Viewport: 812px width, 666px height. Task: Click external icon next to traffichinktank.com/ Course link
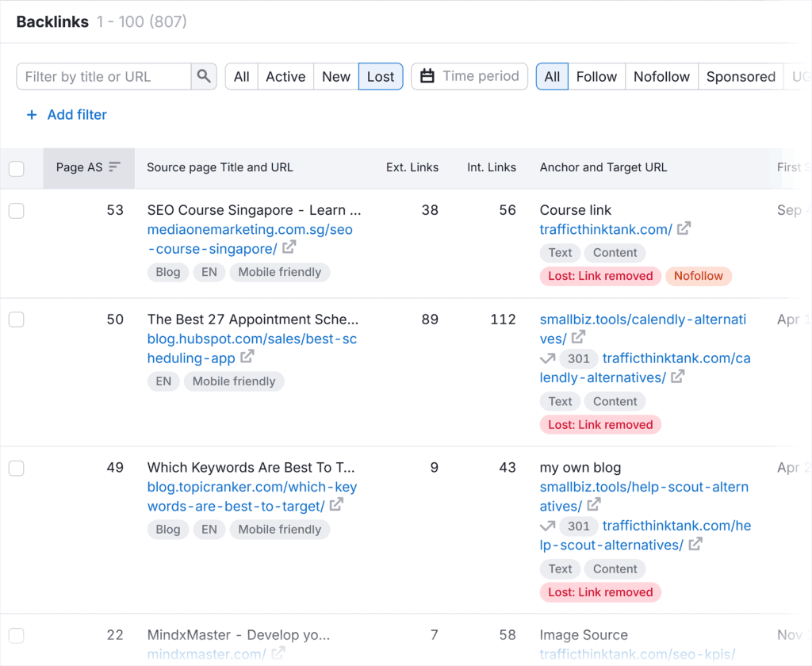[x=684, y=229]
